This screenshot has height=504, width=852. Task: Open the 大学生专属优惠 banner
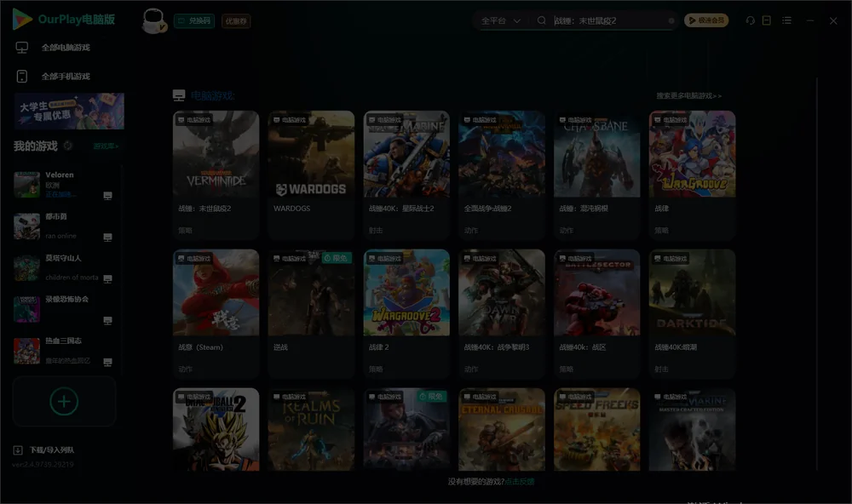[70, 112]
